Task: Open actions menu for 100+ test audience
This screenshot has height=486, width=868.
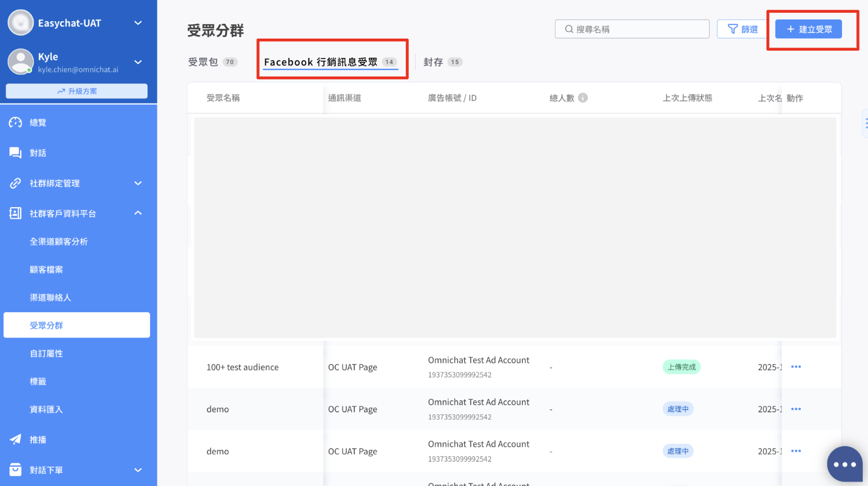Action: point(796,367)
